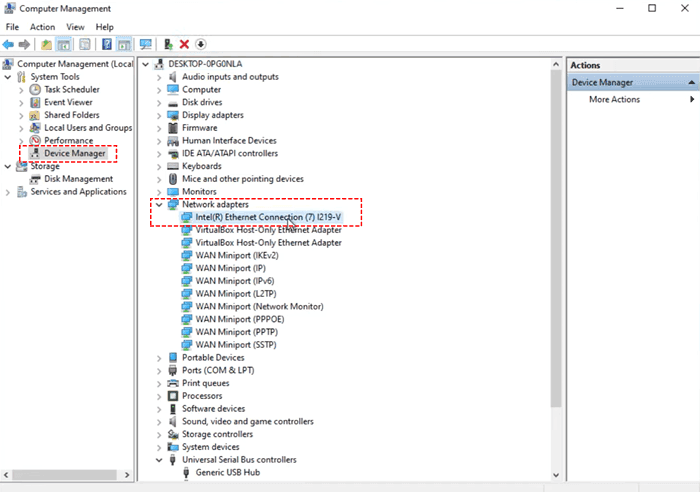Collapse the Storage node
The width and height of the screenshot is (700, 492).
pyautogui.click(x=8, y=166)
